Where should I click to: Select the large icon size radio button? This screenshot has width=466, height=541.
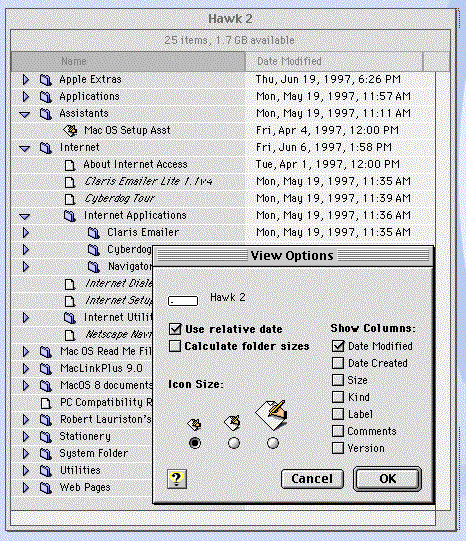(273, 443)
